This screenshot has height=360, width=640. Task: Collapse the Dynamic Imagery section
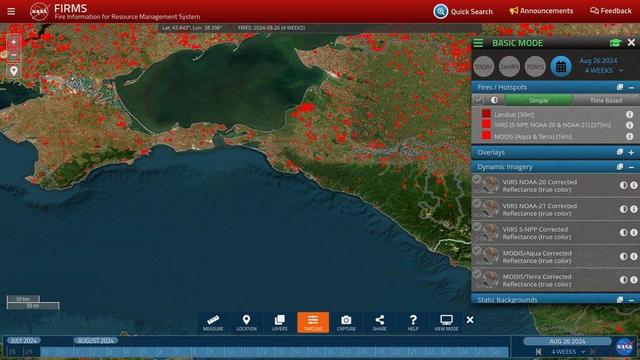tap(631, 167)
